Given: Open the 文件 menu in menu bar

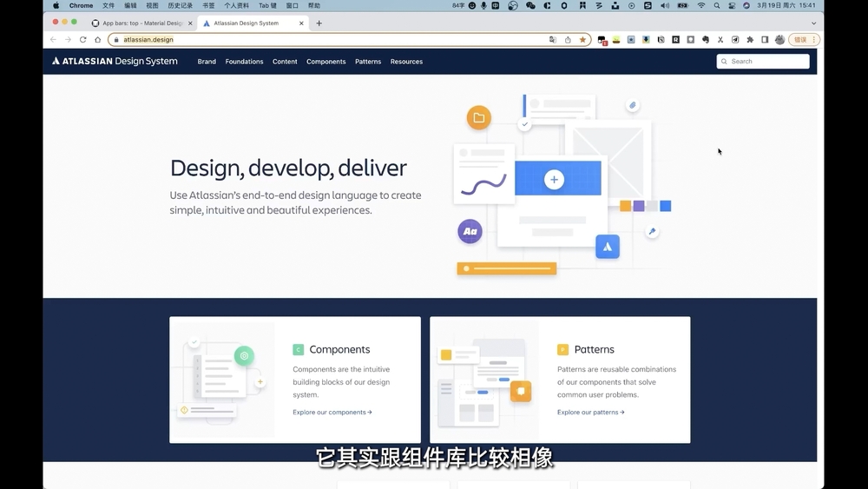Looking at the screenshot, I should pos(108,5).
